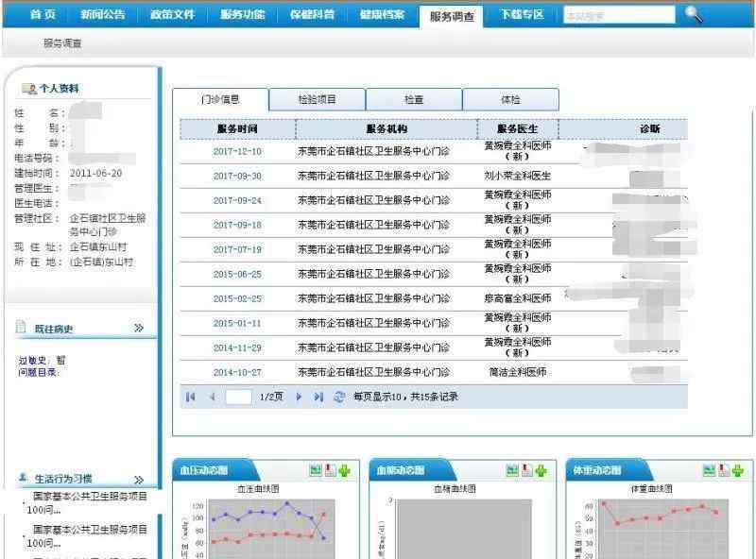Click doctor name 刘小荣全科医生
Screen dimensions: 756x559
[x=518, y=176]
